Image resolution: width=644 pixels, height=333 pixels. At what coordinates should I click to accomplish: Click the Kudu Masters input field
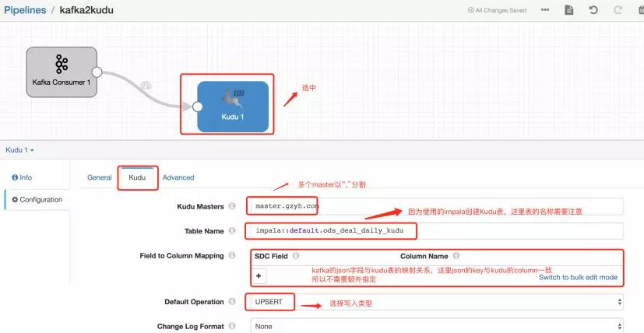click(x=437, y=206)
